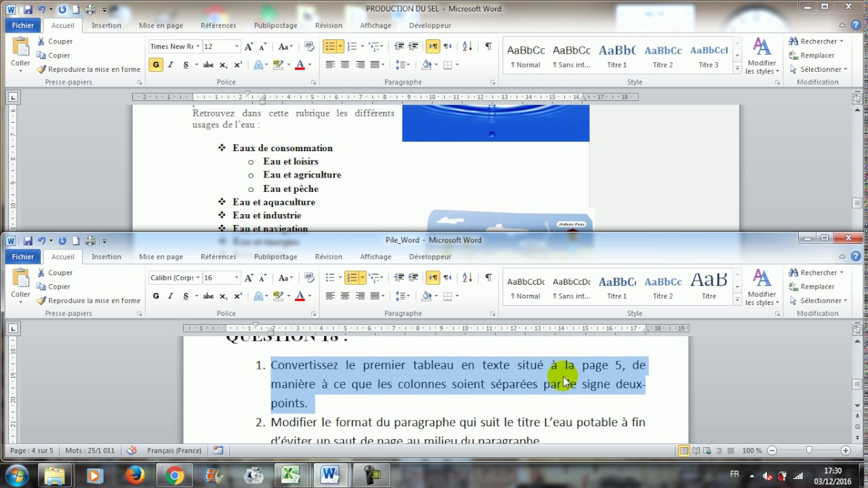
Task: Toggle show paragraph marks in Pile_Word window
Action: [x=488, y=277]
